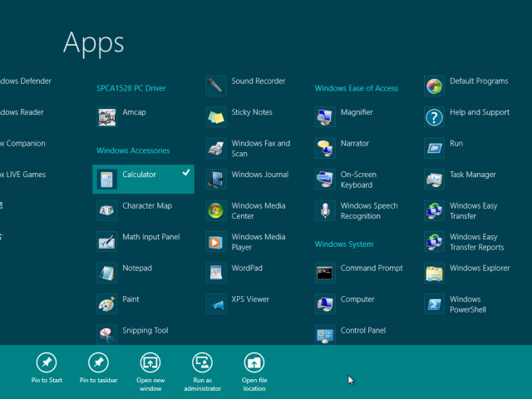
Task: Click the Magnifier text label
Action: point(357,112)
